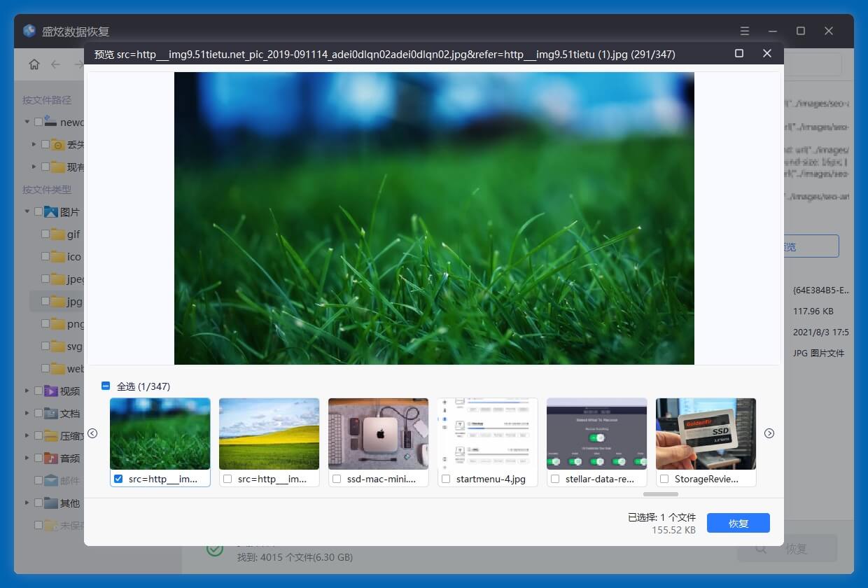Collapse the 图片 tree node

point(28,211)
